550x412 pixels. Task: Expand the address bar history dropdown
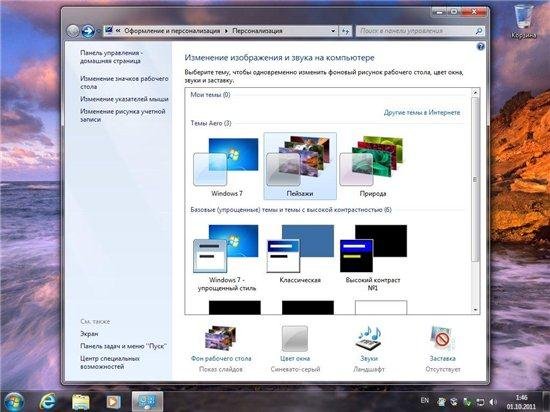(x=333, y=31)
